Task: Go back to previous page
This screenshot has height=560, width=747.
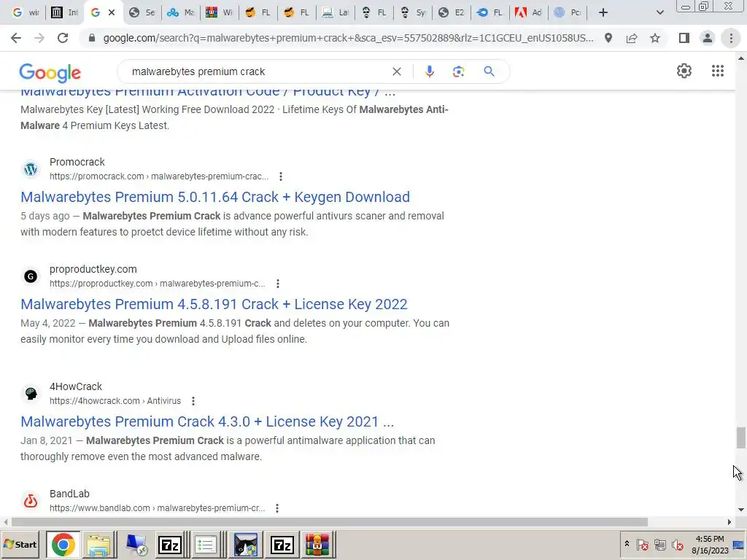Action: tap(16, 38)
